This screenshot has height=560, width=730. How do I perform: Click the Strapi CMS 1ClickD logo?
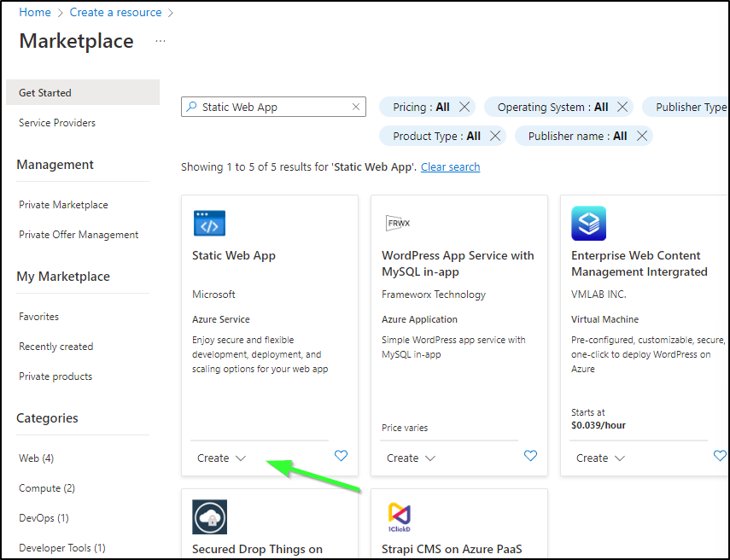pos(399,516)
